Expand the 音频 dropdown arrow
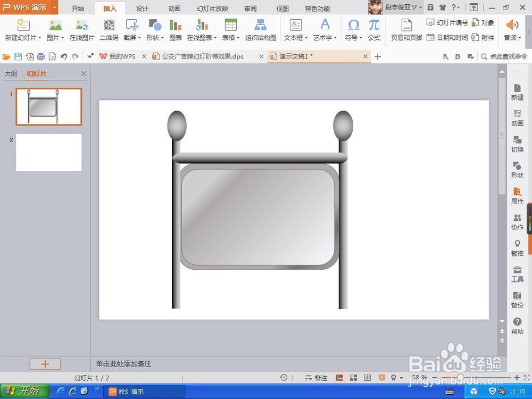This screenshot has width=532, height=399. (x=519, y=38)
